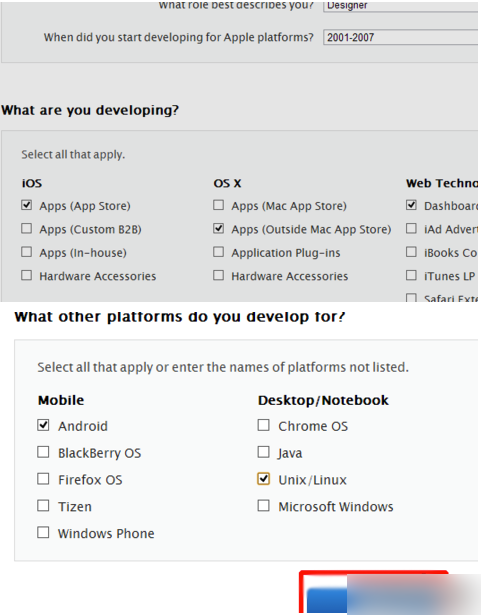Tick OS X Hardware Accessories checkbox
Viewport: 481px width, 615px height.
coord(219,275)
